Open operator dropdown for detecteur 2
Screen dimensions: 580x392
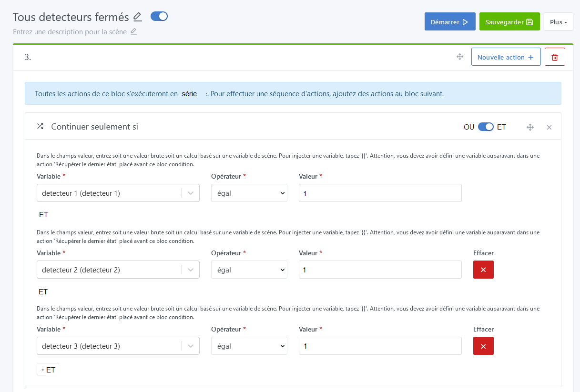click(x=249, y=270)
